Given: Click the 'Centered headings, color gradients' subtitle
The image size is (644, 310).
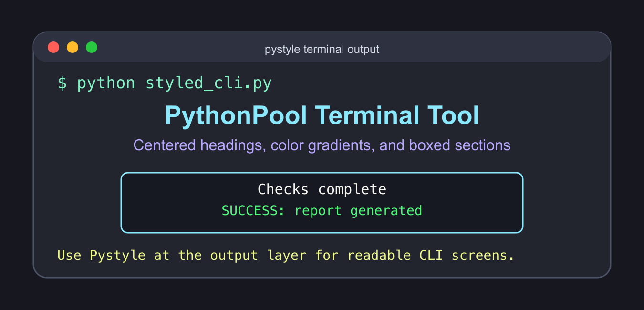Looking at the screenshot, I should [x=322, y=145].
